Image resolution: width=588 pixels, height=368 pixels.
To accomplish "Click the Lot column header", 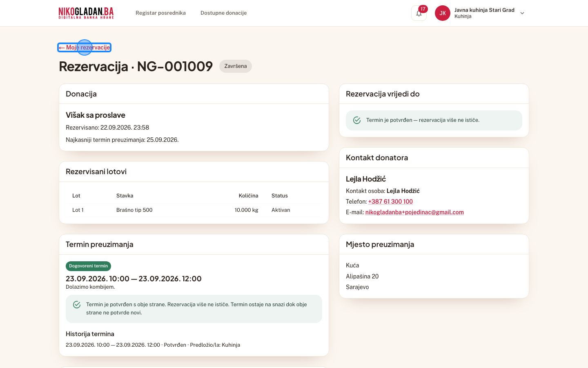I will (x=76, y=196).
